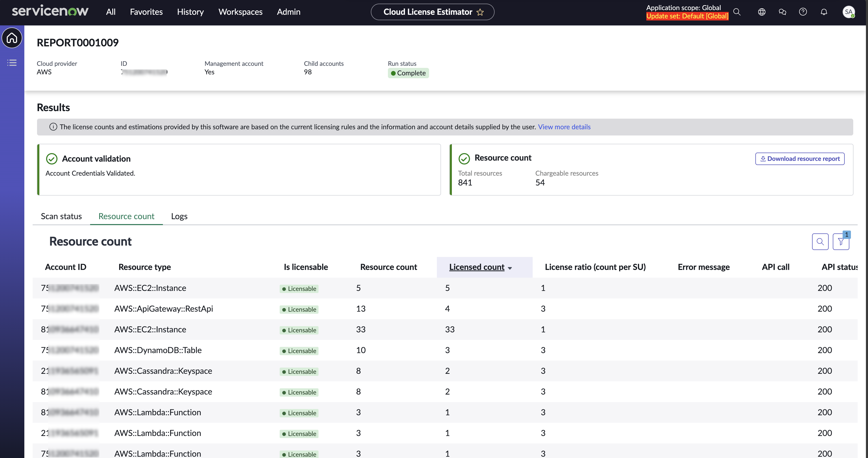Image resolution: width=868 pixels, height=458 pixels.
Task: Click Licensable badge in DynamoDB Table row
Action: [x=299, y=351]
